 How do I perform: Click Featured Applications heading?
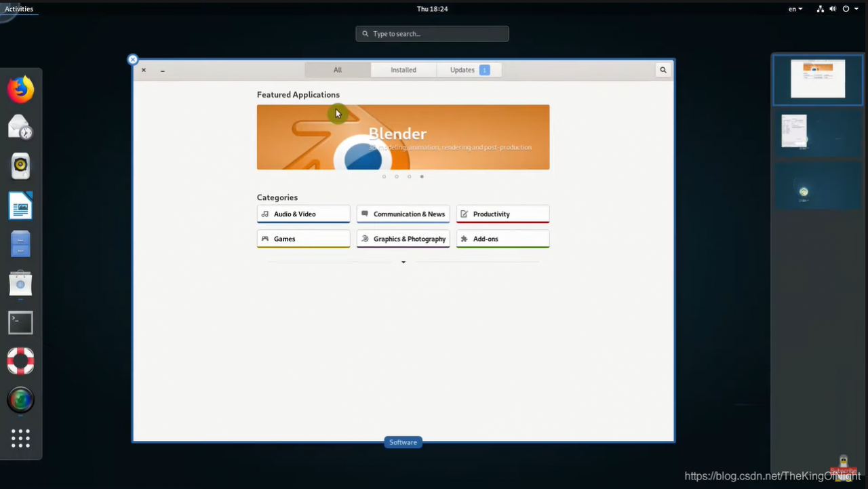point(298,94)
